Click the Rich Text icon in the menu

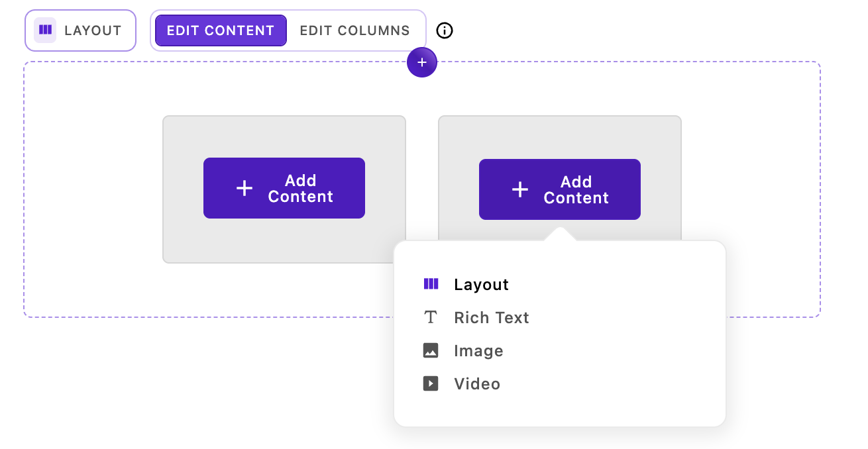point(431,317)
